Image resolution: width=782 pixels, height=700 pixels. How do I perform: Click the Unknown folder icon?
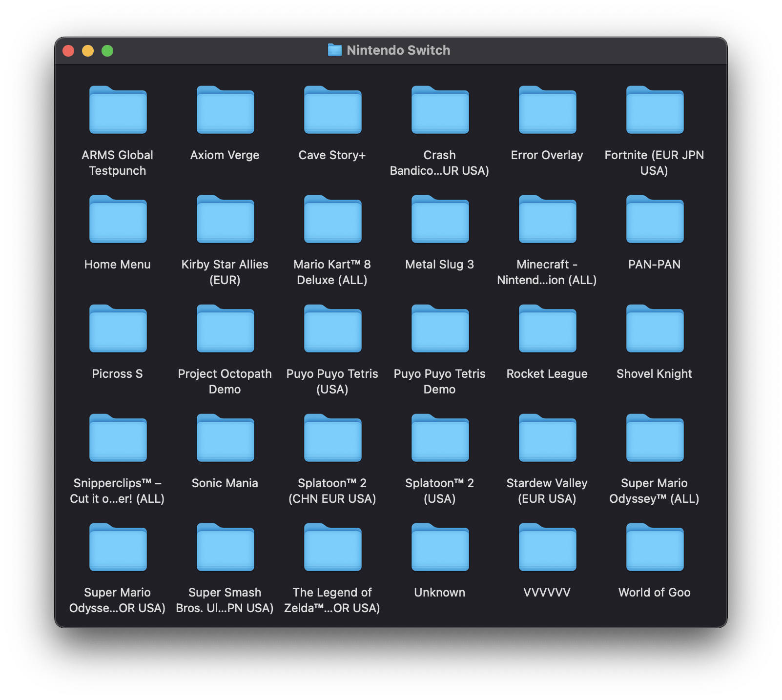point(440,547)
